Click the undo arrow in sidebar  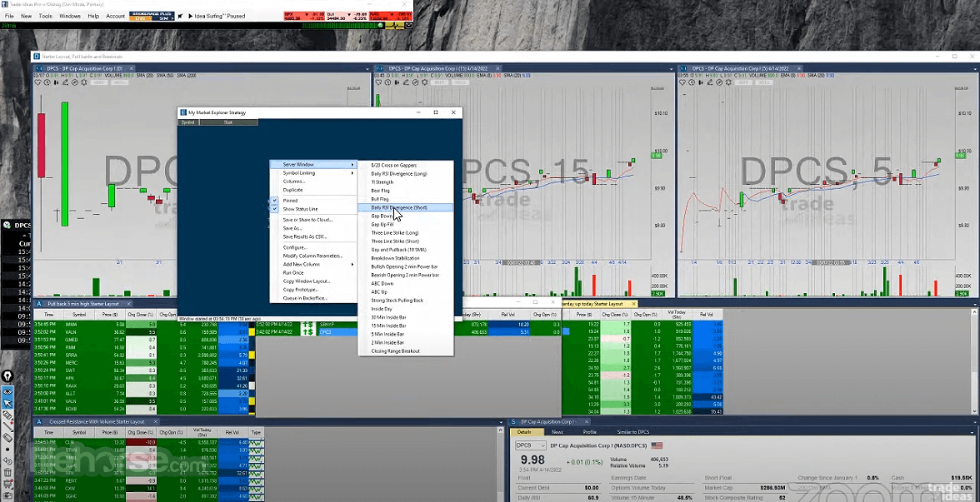pos(7,461)
